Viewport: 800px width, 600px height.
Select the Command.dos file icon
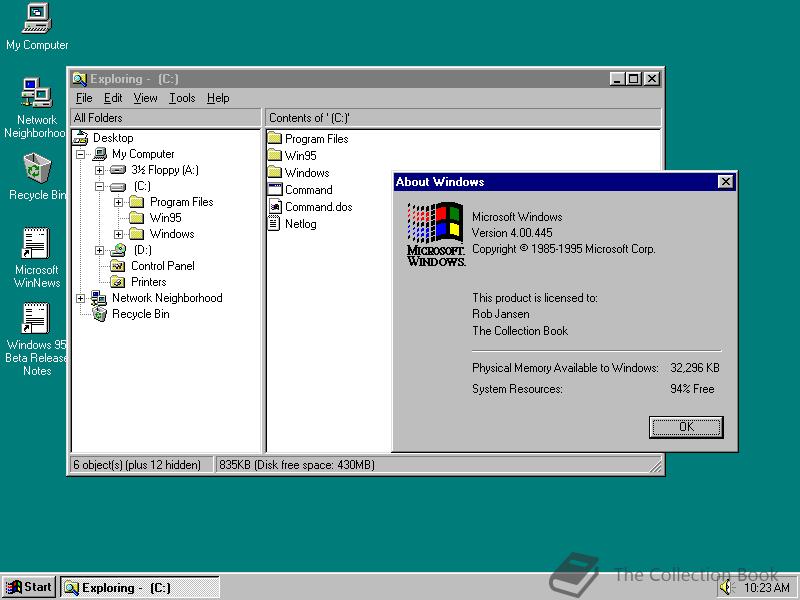[276, 207]
